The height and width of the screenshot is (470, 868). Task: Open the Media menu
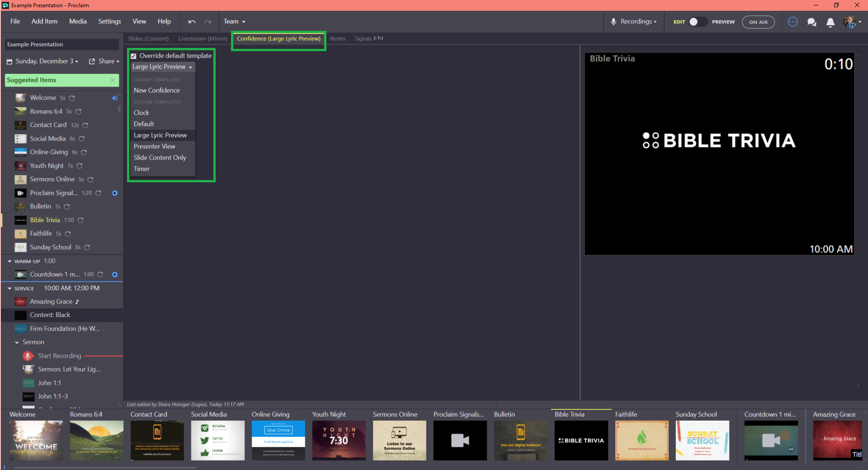(78, 21)
